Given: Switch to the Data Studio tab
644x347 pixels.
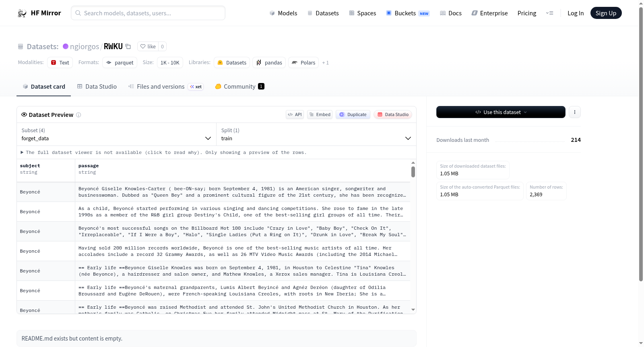Looking at the screenshot, I should [x=97, y=86].
